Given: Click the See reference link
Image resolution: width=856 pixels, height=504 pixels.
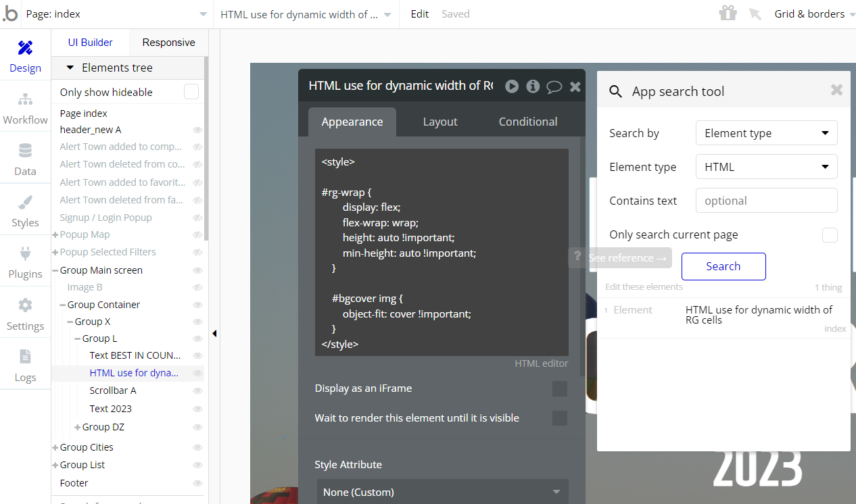Looking at the screenshot, I should click(627, 258).
